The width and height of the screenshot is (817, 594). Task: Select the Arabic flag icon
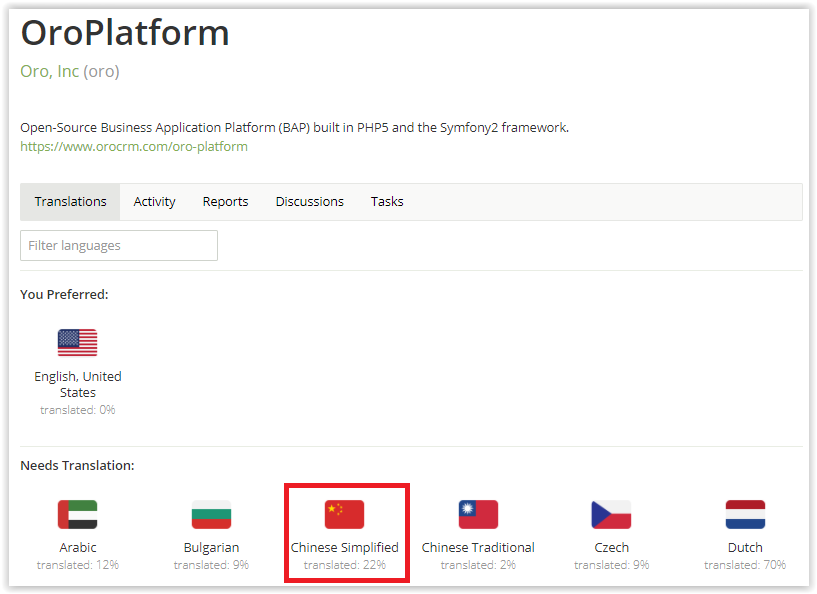tap(77, 514)
